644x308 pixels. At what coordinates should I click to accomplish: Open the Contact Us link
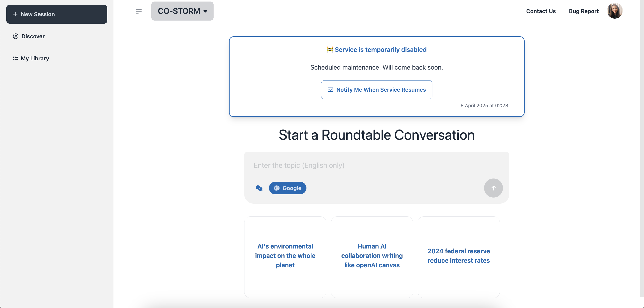pyautogui.click(x=541, y=11)
